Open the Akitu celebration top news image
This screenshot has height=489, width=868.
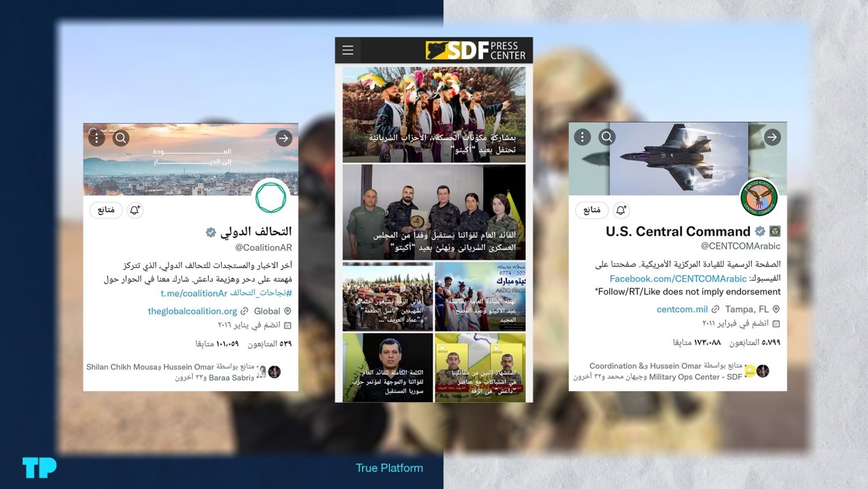pos(434,114)
